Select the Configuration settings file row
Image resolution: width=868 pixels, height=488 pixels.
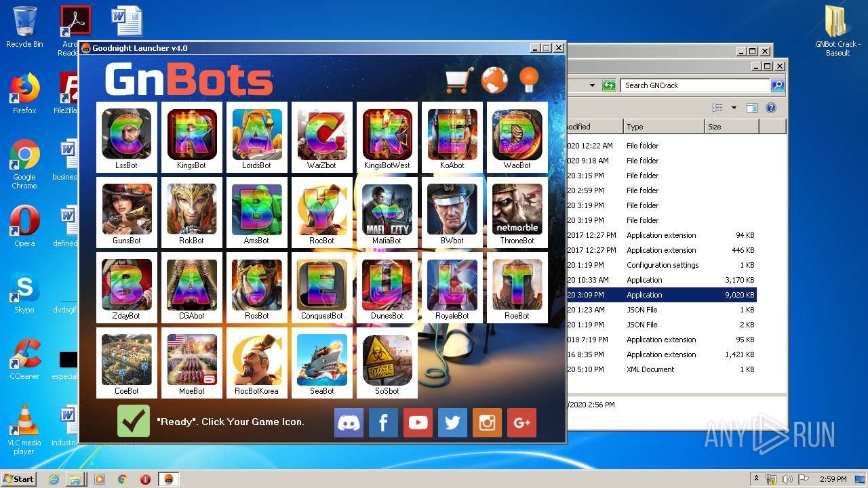[x=661, y=265]
